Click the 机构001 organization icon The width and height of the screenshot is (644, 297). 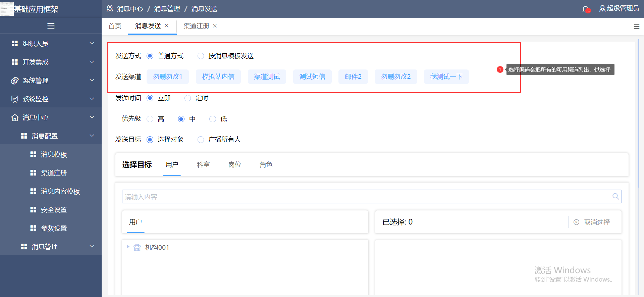click(x=137, y=248)
